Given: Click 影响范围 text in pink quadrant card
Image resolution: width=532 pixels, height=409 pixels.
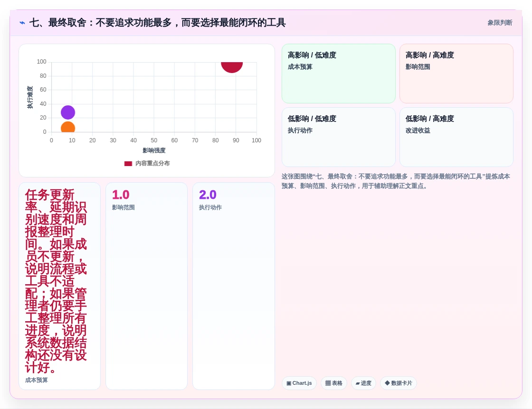Looking at the screenshot, I should coord(418,67).
